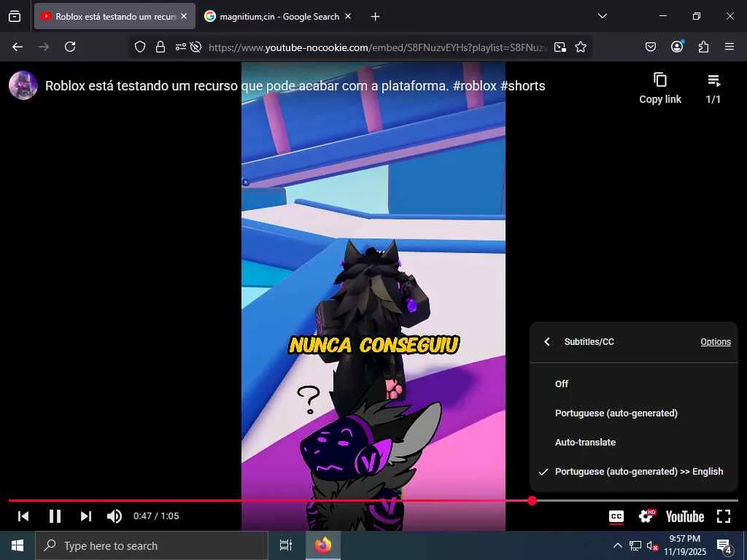Open the Auto-translate language list
Image resolution: width=747 pixels, height=560 pixels.
click(634, 442)
